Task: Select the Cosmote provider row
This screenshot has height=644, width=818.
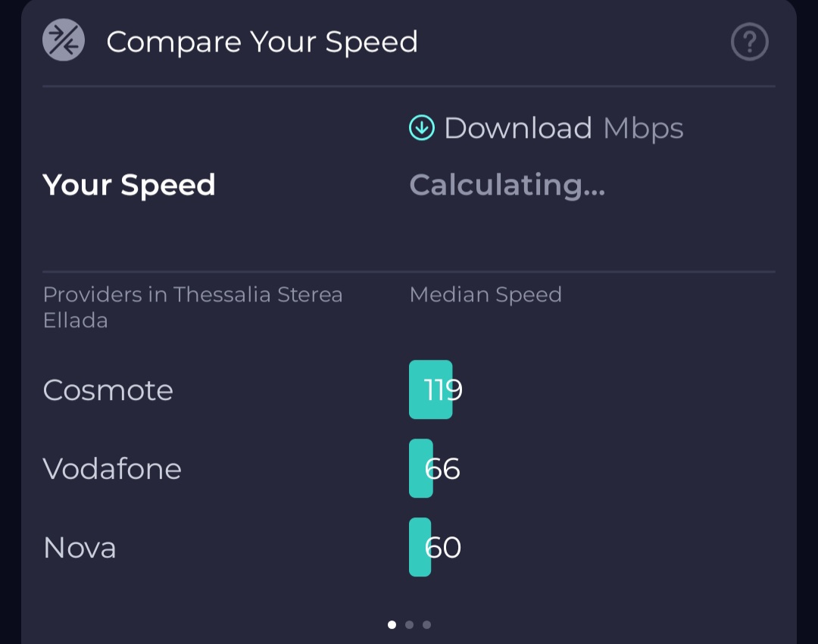Action: tap(409, 389)
